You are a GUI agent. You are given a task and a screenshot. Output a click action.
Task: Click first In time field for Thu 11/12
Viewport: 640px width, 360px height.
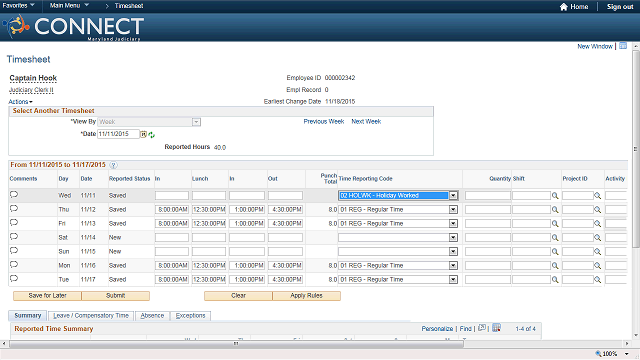click(x=172, y=210)
